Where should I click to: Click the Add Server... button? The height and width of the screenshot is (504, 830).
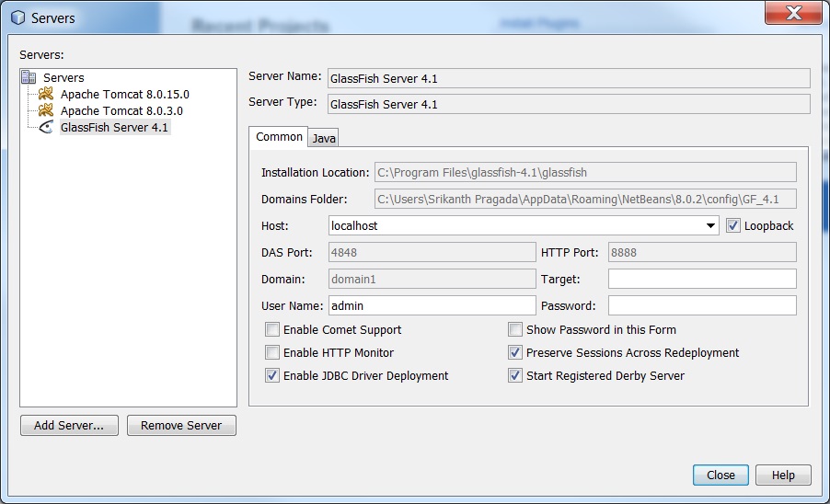click(69, 425)
